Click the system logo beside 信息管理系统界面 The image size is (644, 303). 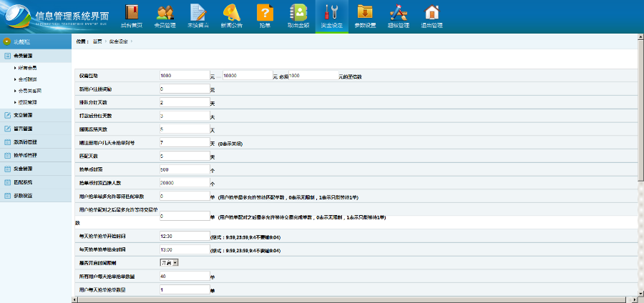(x=17, y=16)
